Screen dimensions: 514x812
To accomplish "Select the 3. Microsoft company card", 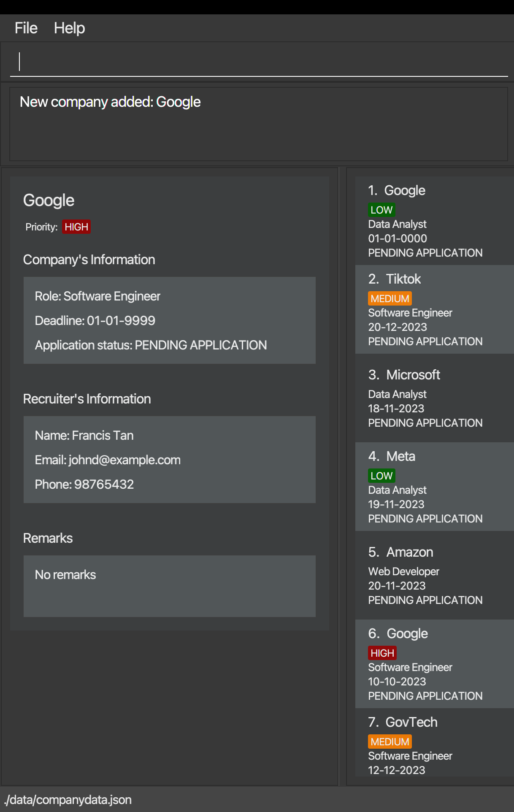I will click(434, 398).
